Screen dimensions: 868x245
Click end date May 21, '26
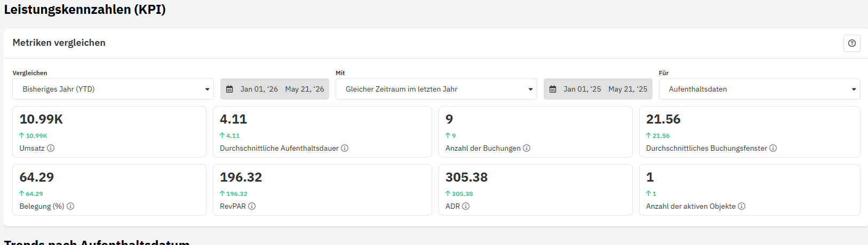(x=305, y=89)
